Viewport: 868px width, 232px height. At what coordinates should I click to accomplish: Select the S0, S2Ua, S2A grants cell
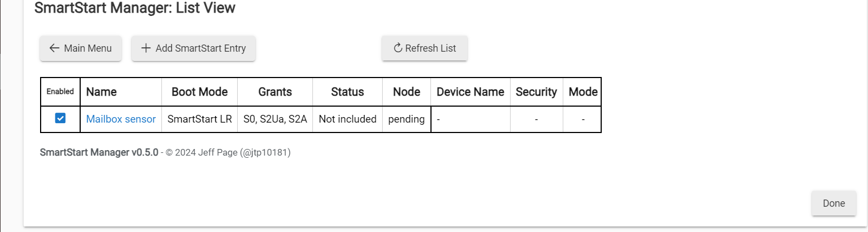[x=275, y=119]
